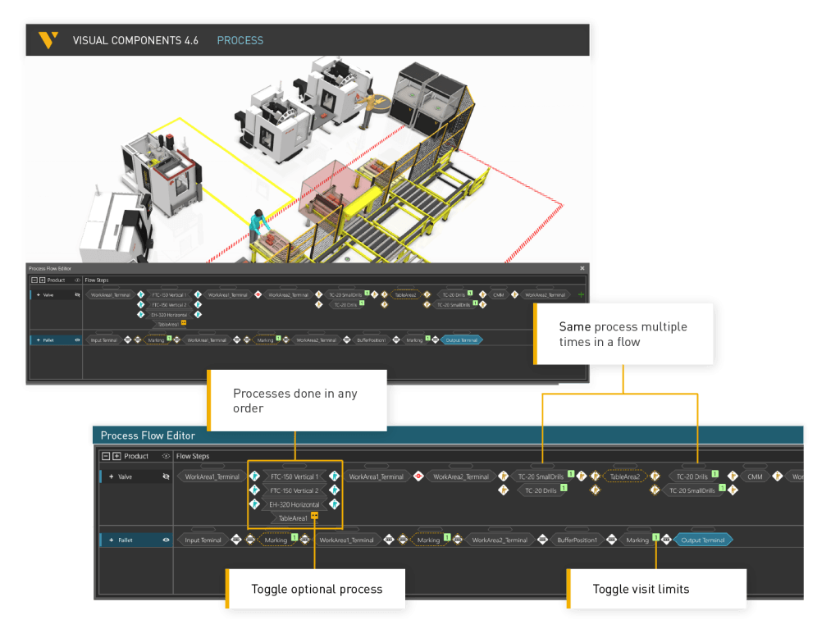The width and height of the screenshot is (840, 629).
Task: Open the PROCESS tab in the header
Action: point(240,40)
